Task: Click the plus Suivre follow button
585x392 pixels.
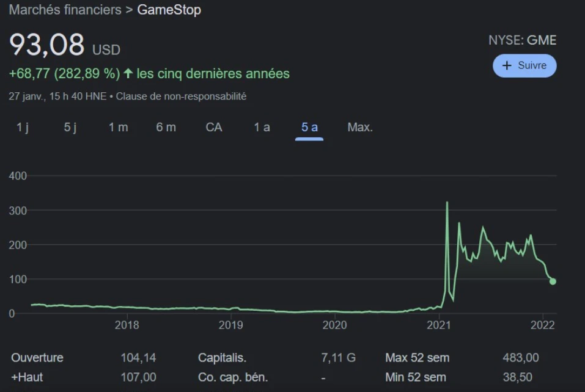Action: [x=524, y=66]
